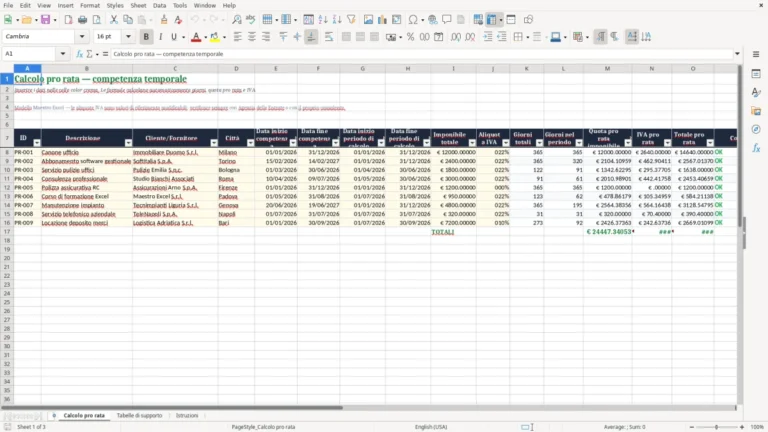Open the font size dropdown
Viewport: 768px width, 432px height.
[128, 36]
